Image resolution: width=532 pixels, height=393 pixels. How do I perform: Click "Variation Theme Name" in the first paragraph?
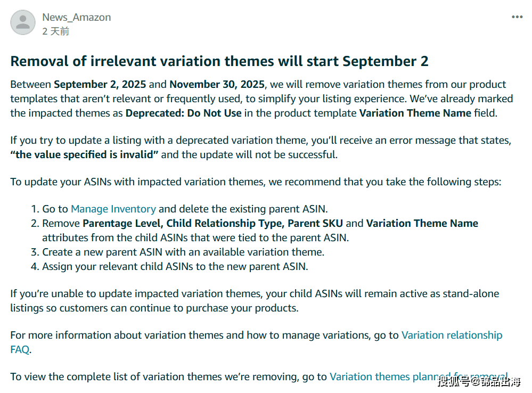pos(415,113)
